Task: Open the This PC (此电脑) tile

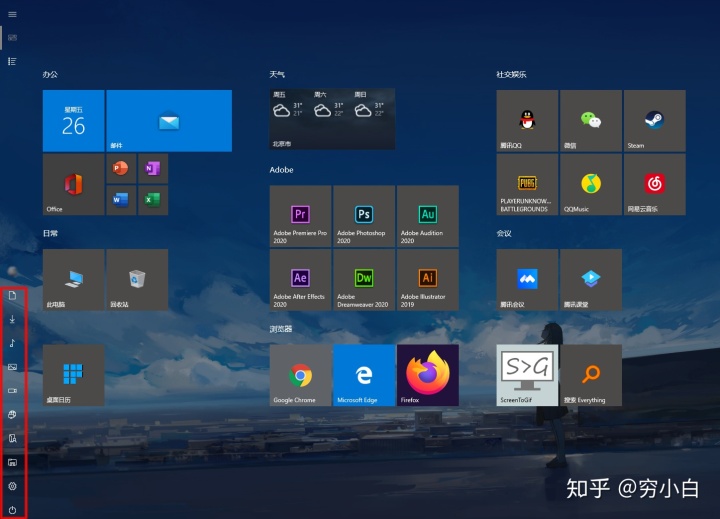Action: [73, 280]
